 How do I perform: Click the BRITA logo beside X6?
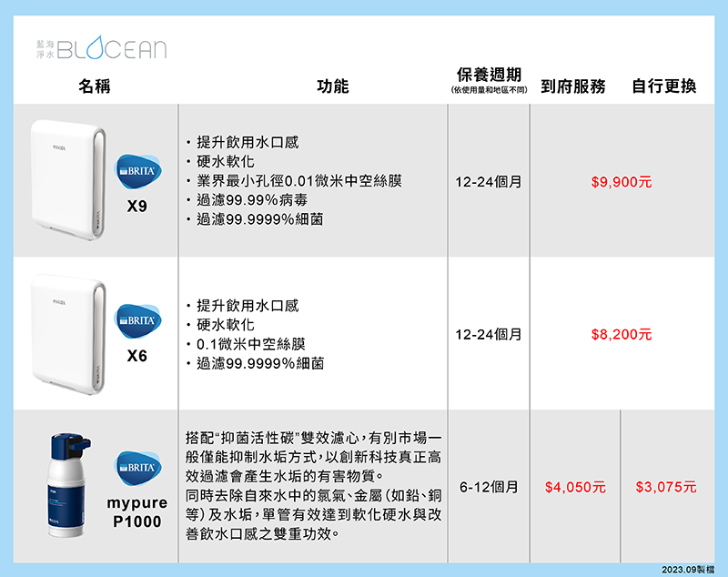click(x=138, y=321)
